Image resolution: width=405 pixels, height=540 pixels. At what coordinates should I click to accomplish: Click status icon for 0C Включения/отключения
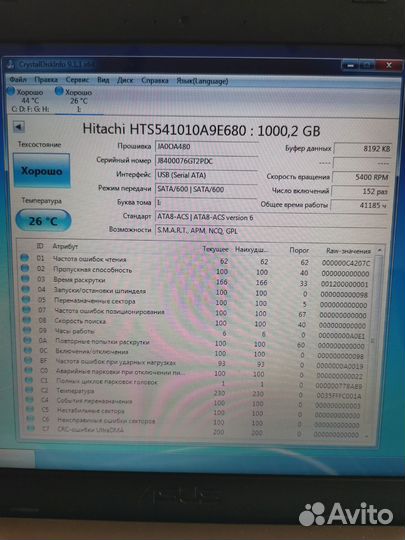(x=28, y=350)
